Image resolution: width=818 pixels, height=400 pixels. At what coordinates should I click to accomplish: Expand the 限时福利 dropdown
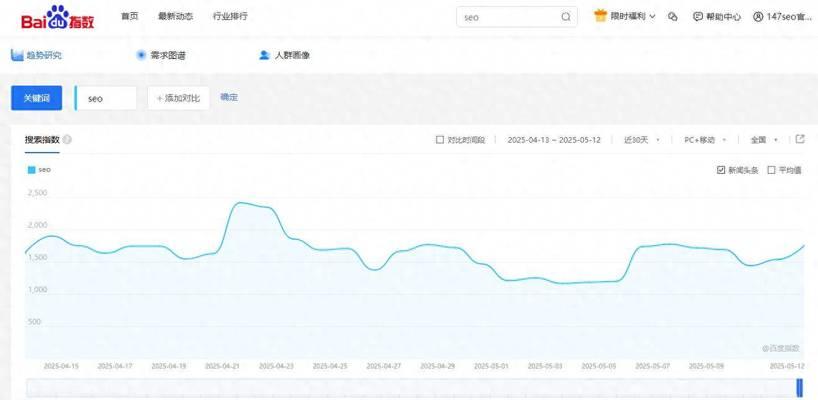point(633,17)
